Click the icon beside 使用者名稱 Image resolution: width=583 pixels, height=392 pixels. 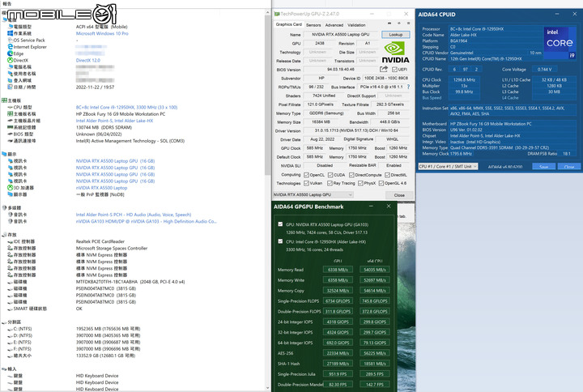tap(10, 74)
